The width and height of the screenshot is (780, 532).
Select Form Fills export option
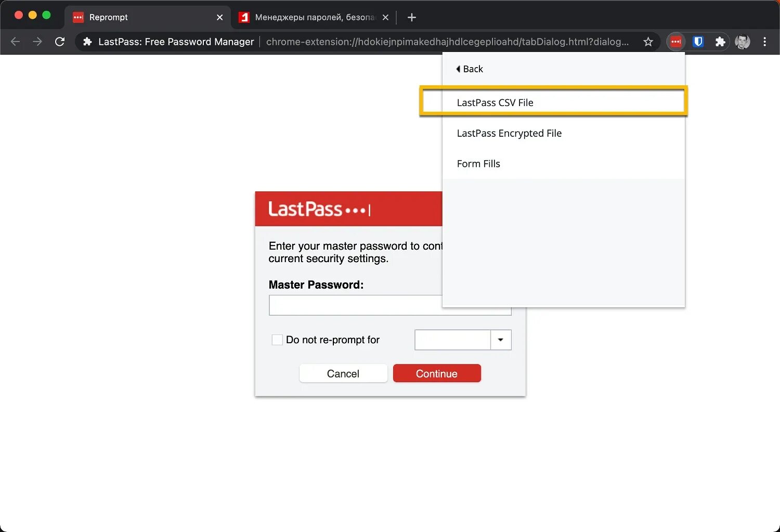pos(564,164)
